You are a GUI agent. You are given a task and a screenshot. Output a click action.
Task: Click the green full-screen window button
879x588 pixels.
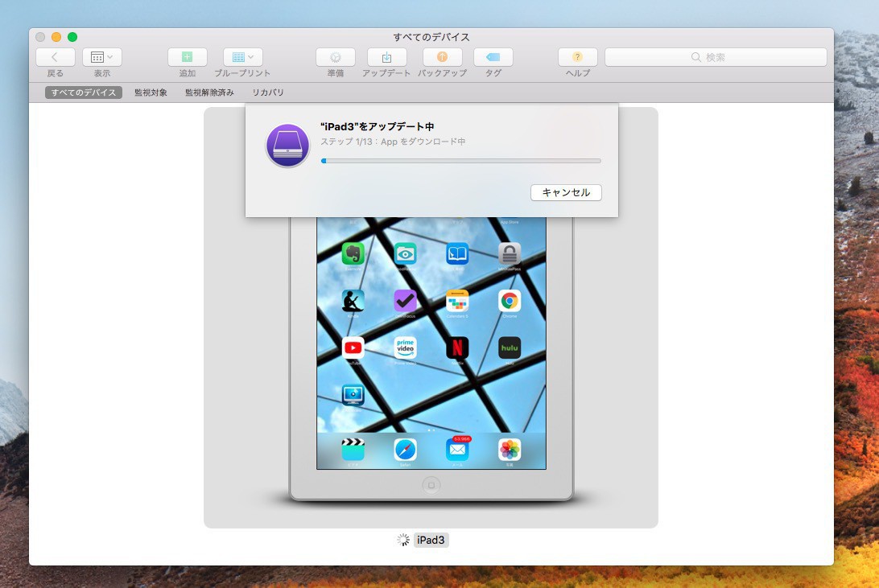(72, 37)
